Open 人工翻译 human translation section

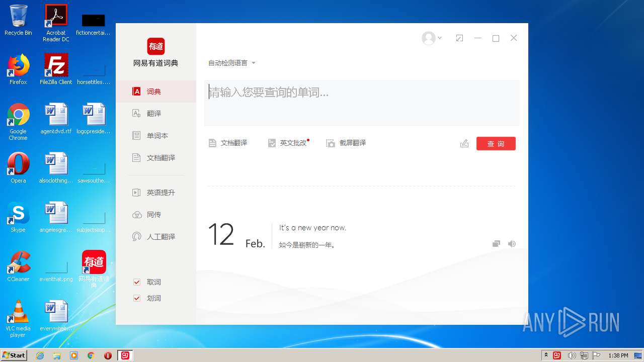point(155,237)
